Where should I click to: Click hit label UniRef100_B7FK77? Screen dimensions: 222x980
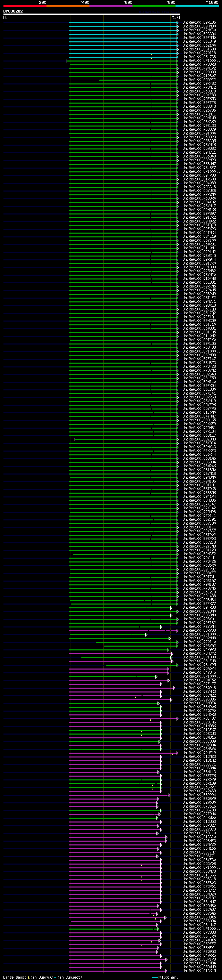[199, 604]
